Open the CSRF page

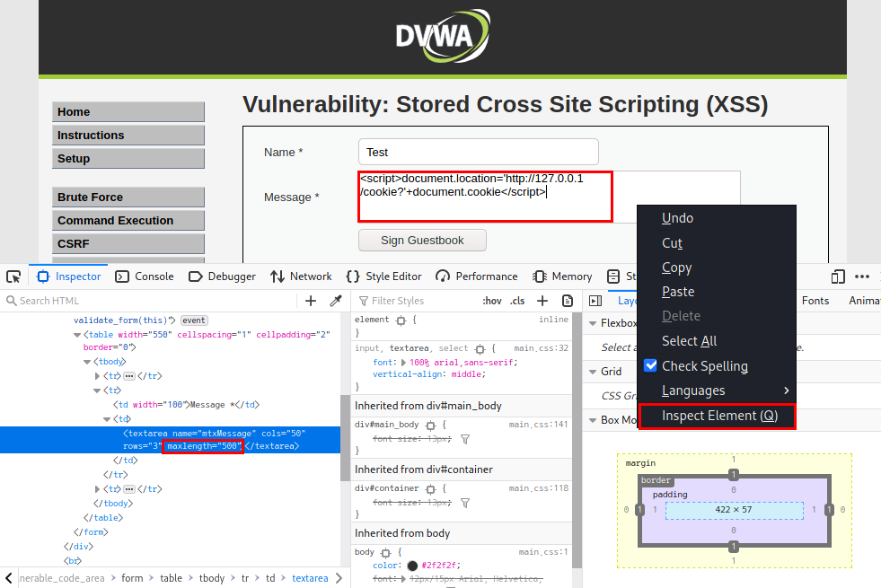[x=128, y=244]
